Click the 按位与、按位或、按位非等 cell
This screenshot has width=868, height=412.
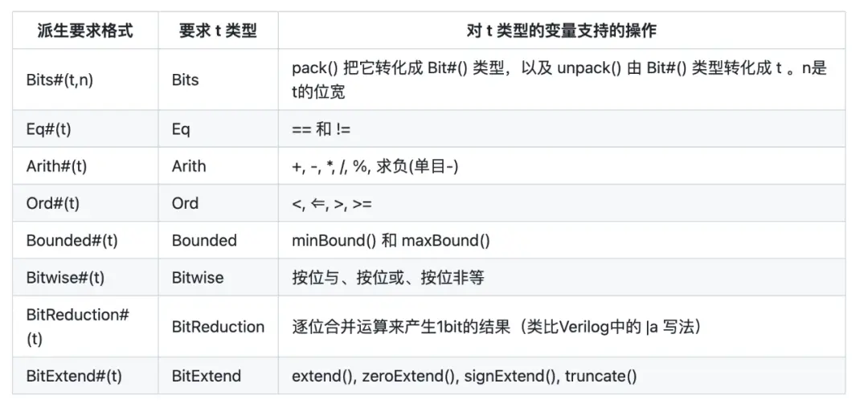388,278
